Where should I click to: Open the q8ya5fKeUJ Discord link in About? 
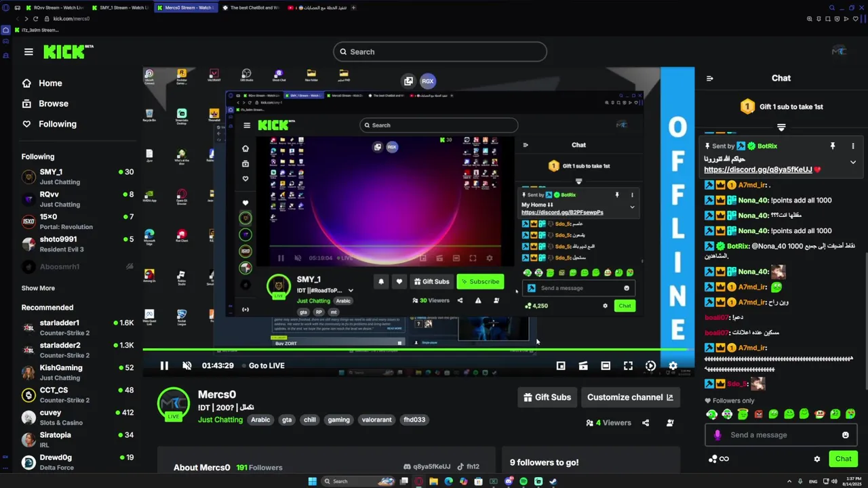pos(427,467)
